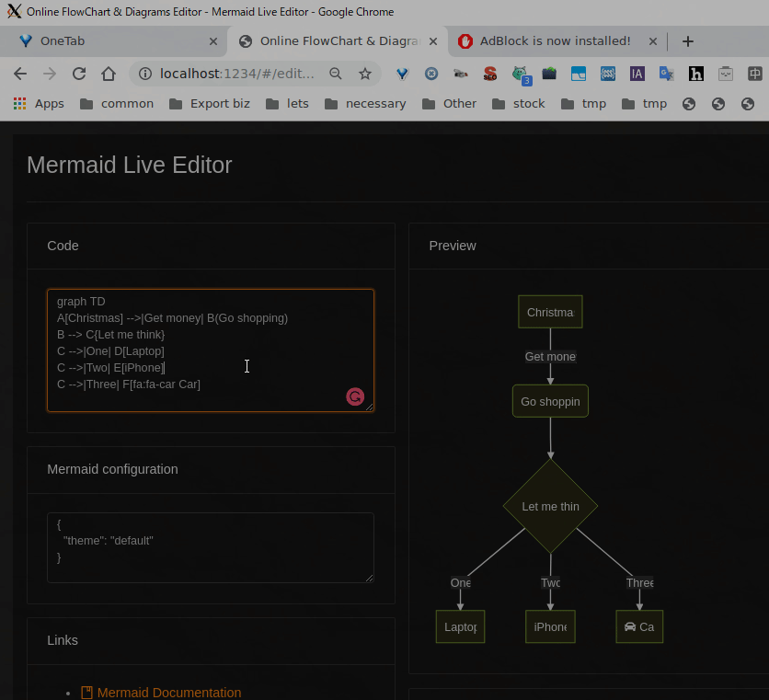Click the browser back arrow
This screenshot has height=700, width=769.
[x=20, y=74]
